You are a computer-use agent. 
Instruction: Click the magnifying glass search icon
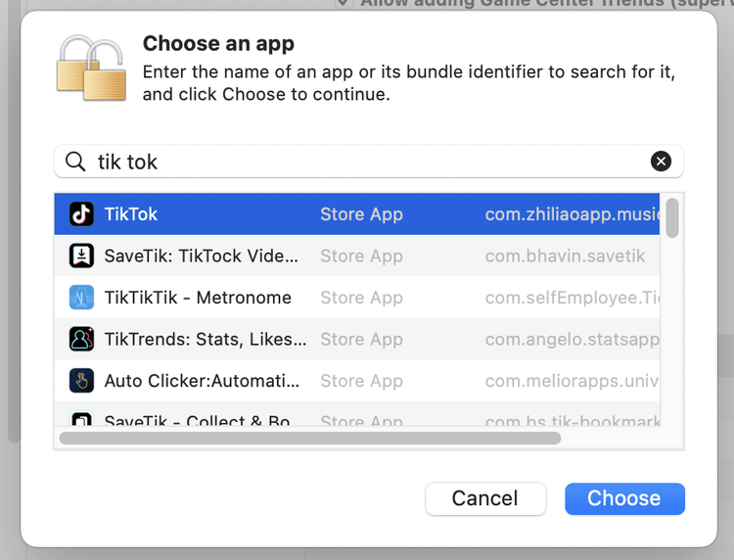[x=75, y=162]
